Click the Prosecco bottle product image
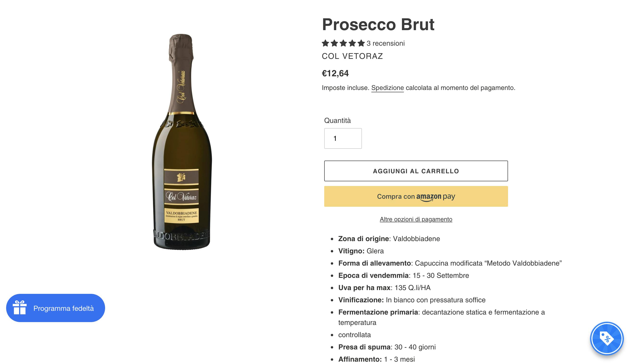 tap(182, 142)
